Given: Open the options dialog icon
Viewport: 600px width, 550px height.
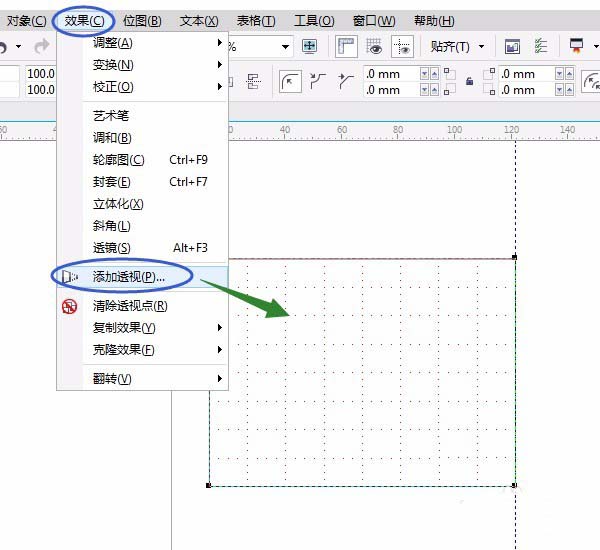Looking at the screenshot, I should (512, 47).
